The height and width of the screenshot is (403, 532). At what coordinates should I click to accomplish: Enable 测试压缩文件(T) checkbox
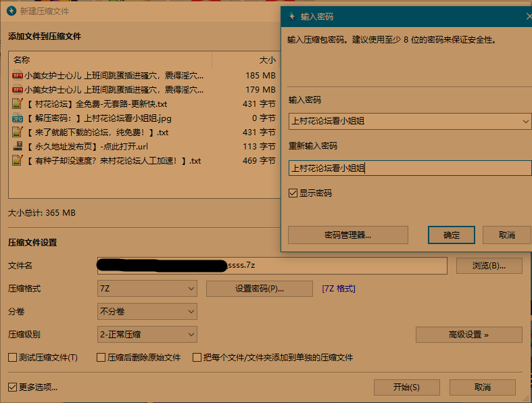(12, 358)
